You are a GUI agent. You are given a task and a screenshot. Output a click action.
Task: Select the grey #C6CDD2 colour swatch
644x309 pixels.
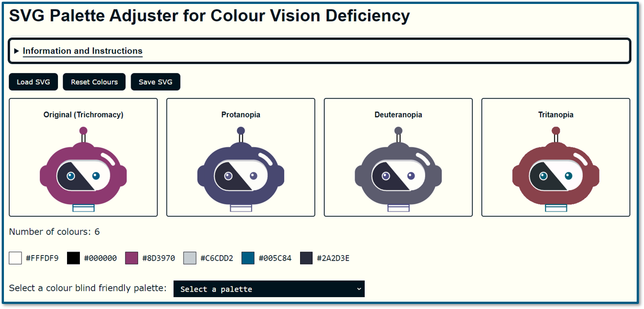point(190,258)
